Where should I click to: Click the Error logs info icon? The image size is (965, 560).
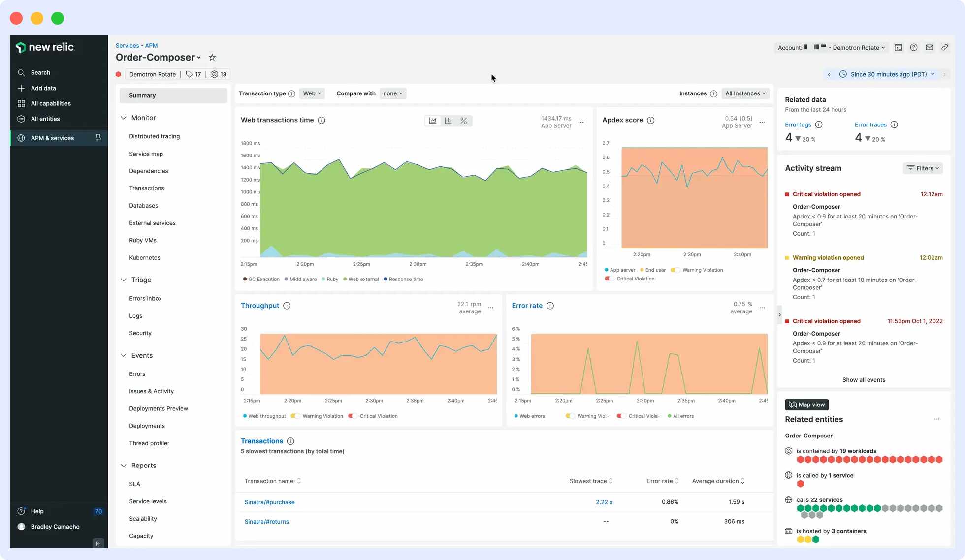(x=819, y=124)
